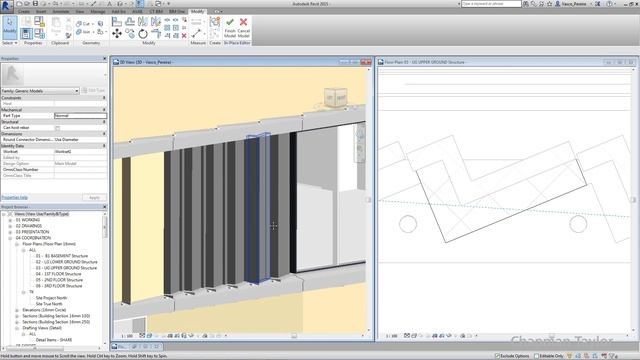Open 05 - 2ND FLOOR Structure plan
640x360 pixels.
(59, 280)
